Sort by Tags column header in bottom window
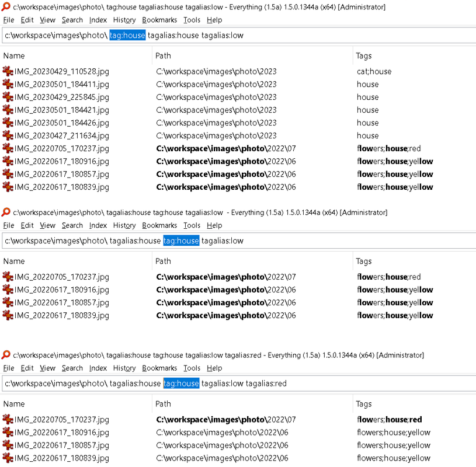 pyautogui.click(x=415, y=404)
